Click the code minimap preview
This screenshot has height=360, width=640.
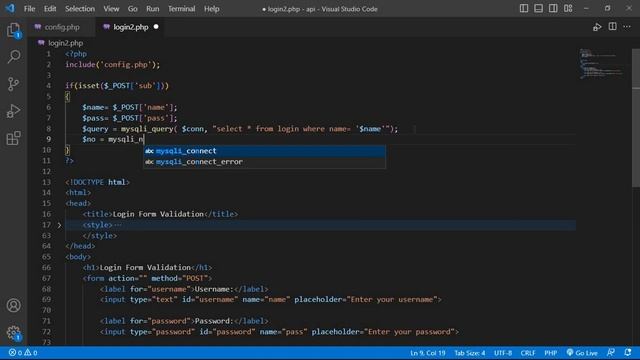602,64
